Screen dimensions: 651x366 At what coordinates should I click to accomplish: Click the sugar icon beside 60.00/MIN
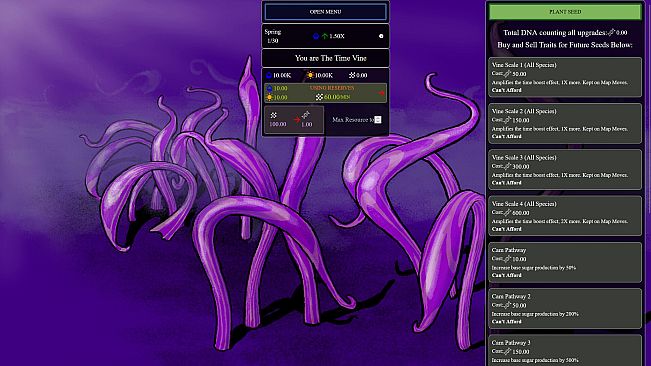point(319,97)
